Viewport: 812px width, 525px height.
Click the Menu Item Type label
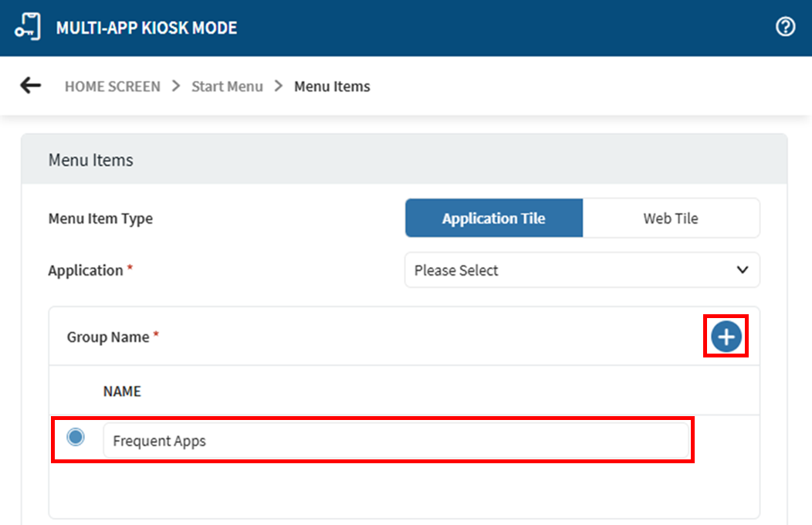[100, 218]
